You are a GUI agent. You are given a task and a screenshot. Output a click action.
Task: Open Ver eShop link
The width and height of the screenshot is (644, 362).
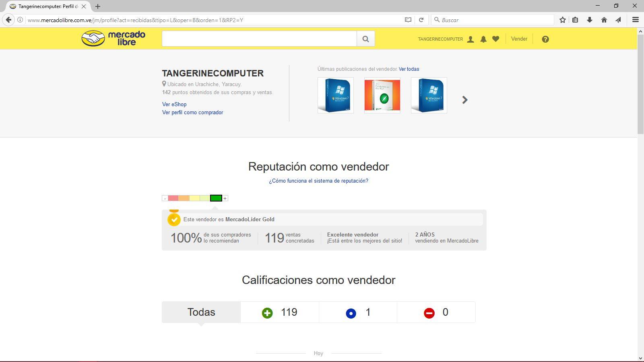click(174, 104)
